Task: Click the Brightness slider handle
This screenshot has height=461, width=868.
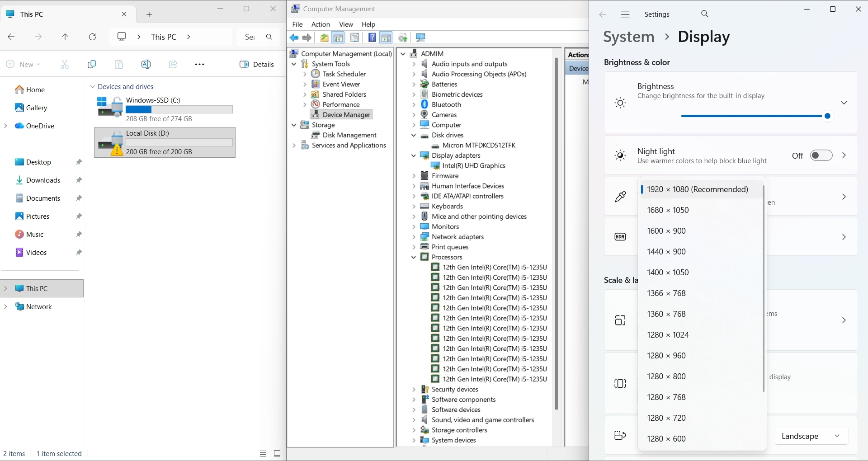Action: [x=827, y=116]
